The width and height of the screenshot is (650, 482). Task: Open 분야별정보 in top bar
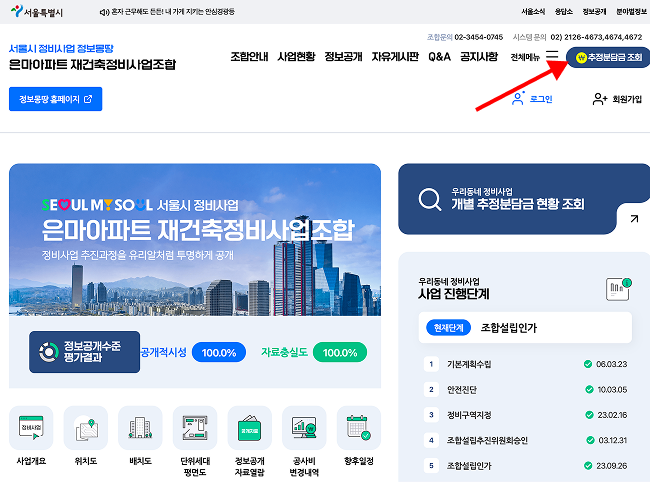point(631,12)
